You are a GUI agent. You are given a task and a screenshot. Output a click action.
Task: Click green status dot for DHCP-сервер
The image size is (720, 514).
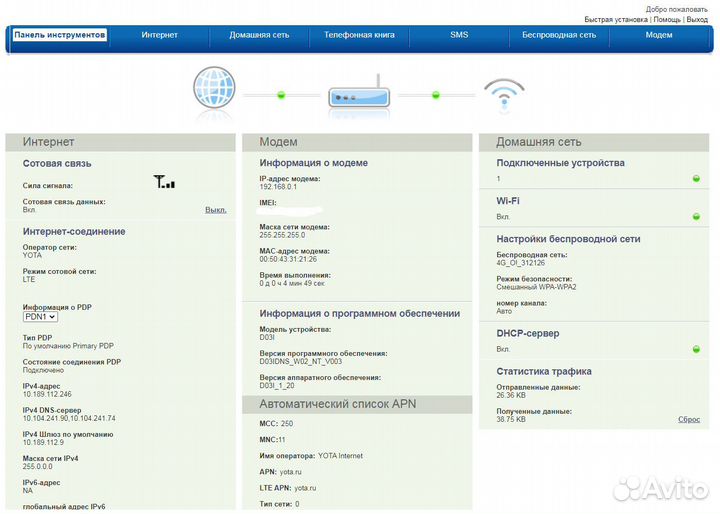(696, 350)
